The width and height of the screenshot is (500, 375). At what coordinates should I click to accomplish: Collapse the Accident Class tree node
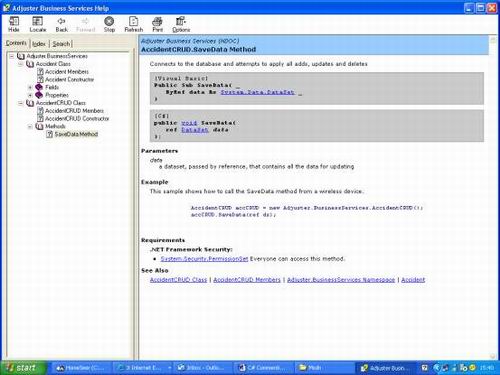pyautogui.click(x=21, y=64)
